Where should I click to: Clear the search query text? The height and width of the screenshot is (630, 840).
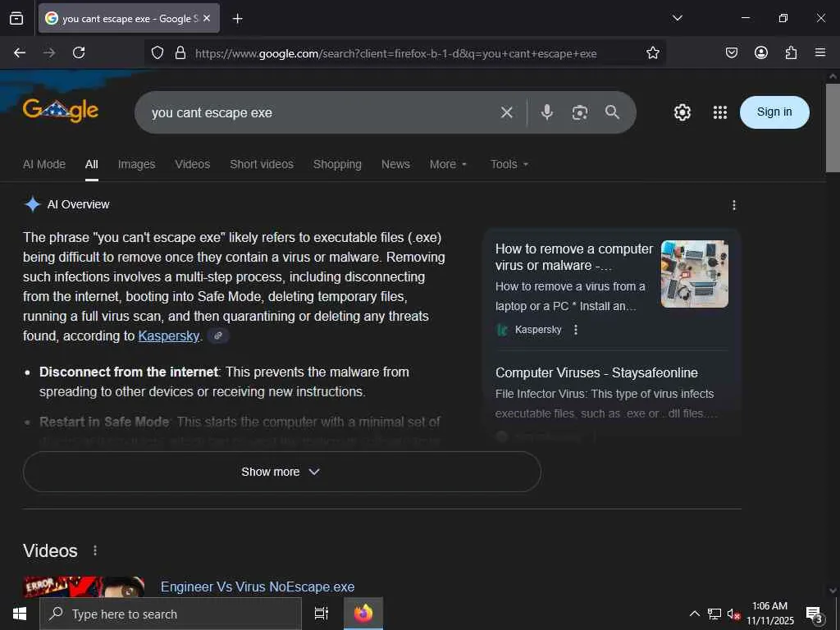click(x=506, y=112)
